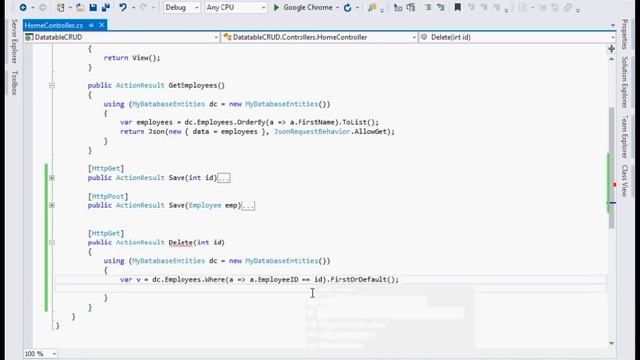Screen dimensions: 640x360
Task: Open the Solution Explorer side tab
Action: point(624,82)
